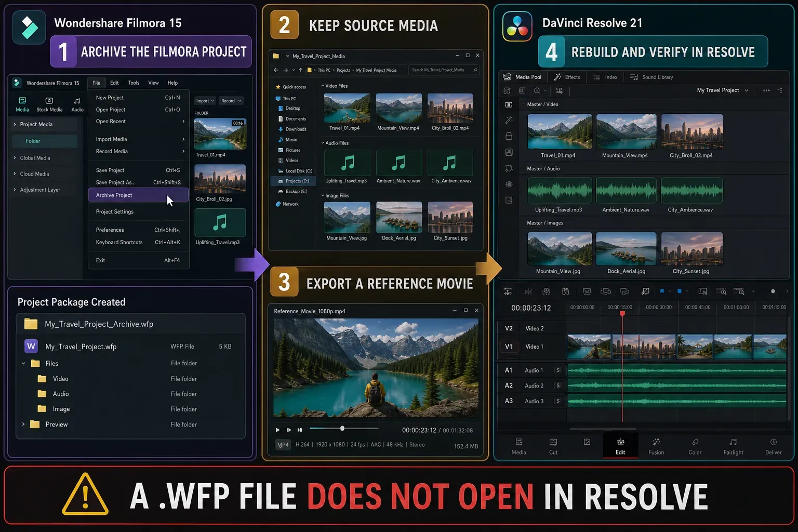Click the Uplifting_Travel.mp3 music icon in Filmora

[x=220, y=222]
